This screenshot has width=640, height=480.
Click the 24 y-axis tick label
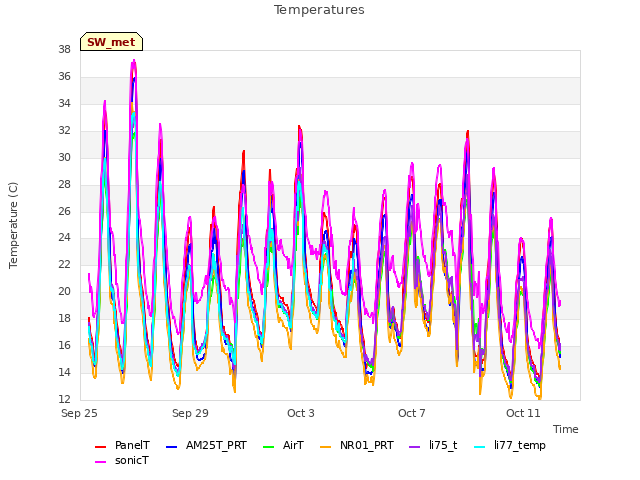click(64, 238)
